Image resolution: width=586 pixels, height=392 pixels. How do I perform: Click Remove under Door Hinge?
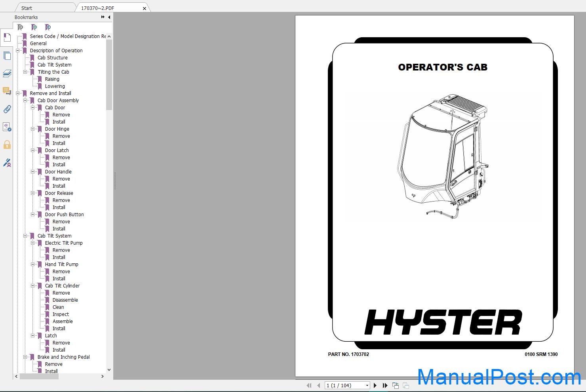click(x=61, y=136)
